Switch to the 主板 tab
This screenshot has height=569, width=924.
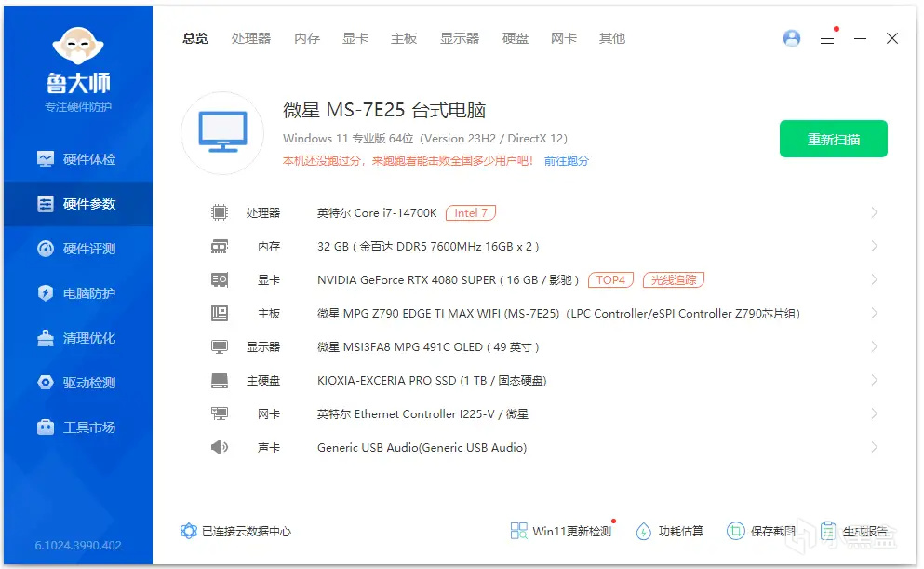tap(404, 38)
